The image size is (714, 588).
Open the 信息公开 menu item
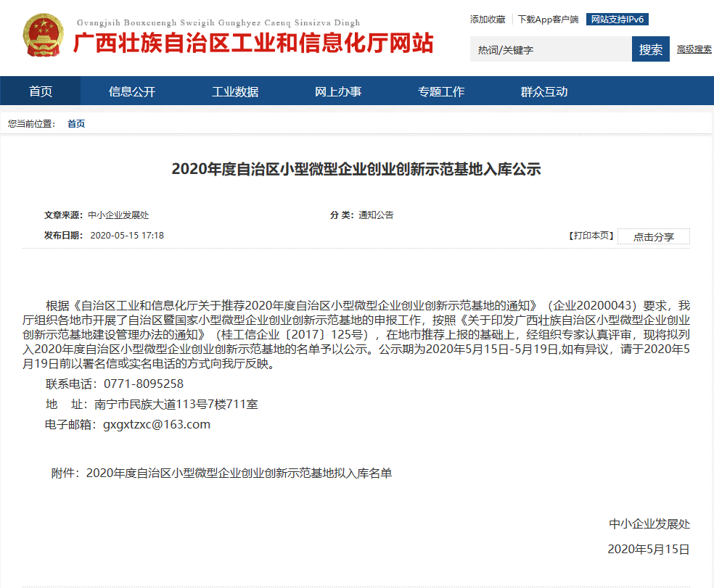click(132, 91)
